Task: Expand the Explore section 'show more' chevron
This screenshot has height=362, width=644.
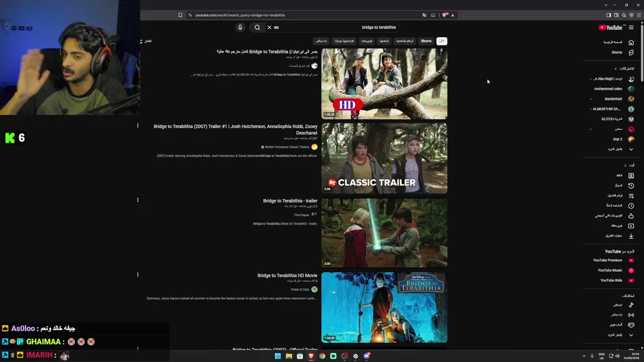Action: click(631, 335)
